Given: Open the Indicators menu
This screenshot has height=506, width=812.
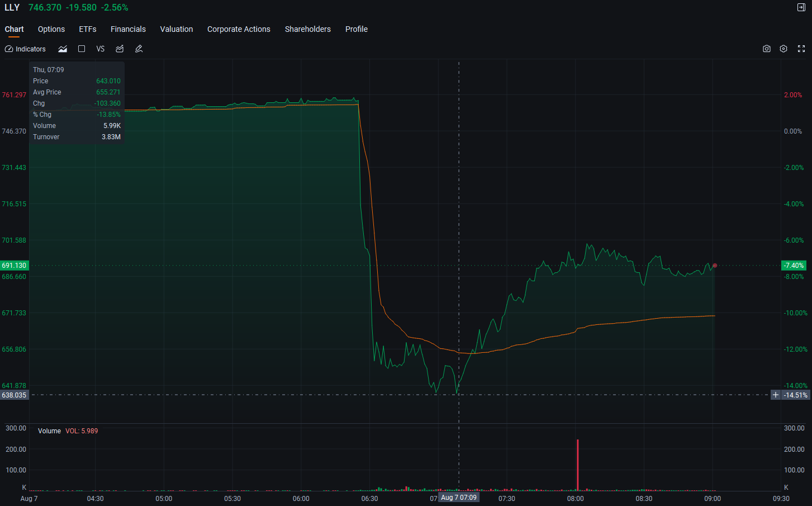Looking at the screenshot, I should pos(25,49).
